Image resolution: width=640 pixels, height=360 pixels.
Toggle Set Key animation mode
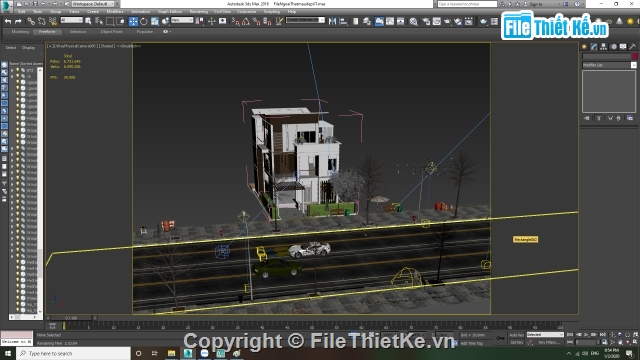tap(516, 342)
